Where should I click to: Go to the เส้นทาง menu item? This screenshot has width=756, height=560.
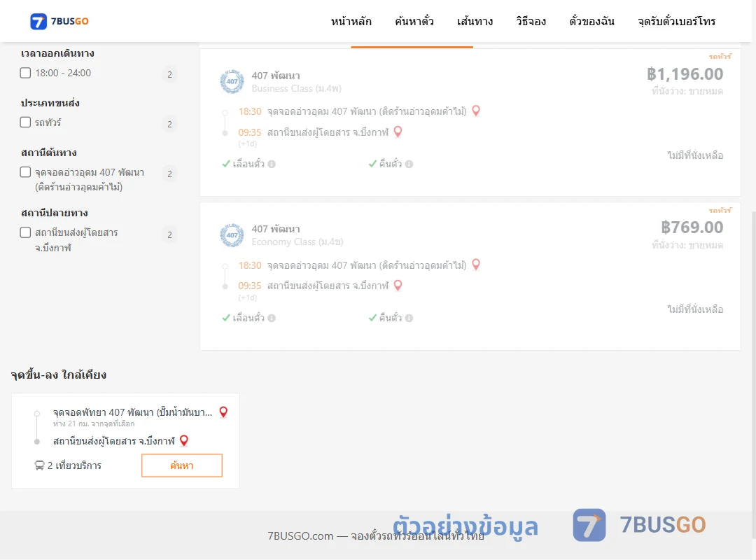(x=475, y=21)
